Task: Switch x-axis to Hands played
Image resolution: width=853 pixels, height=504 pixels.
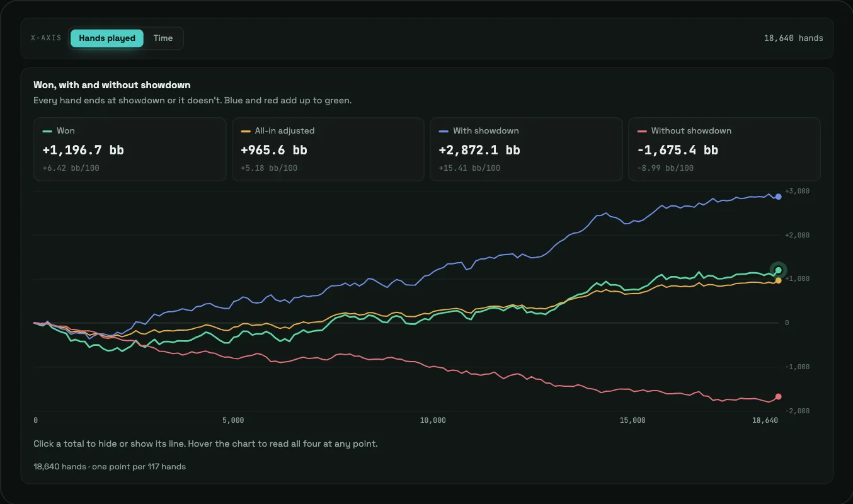Action: click(107, 38)
